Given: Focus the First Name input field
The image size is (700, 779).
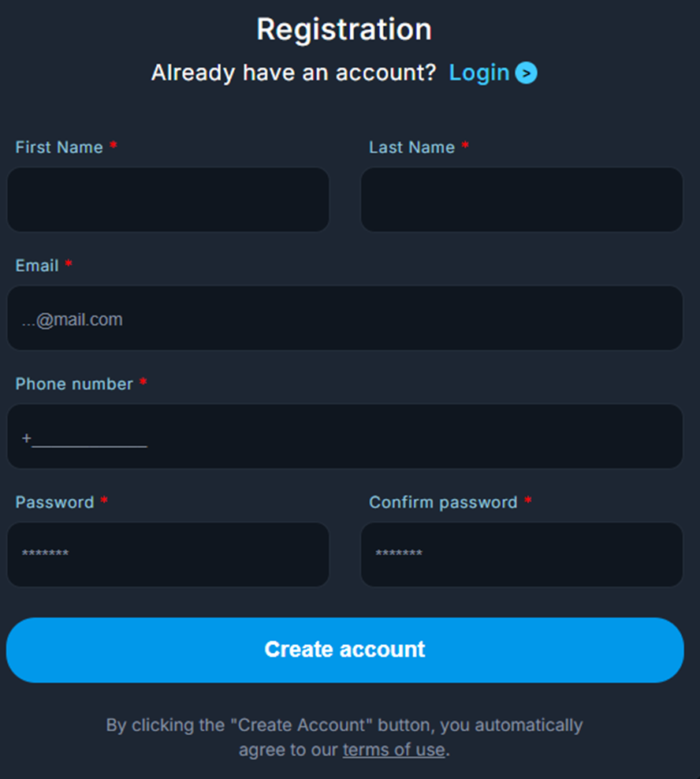Looking at the screenshot, I should (x=168, y=199).
